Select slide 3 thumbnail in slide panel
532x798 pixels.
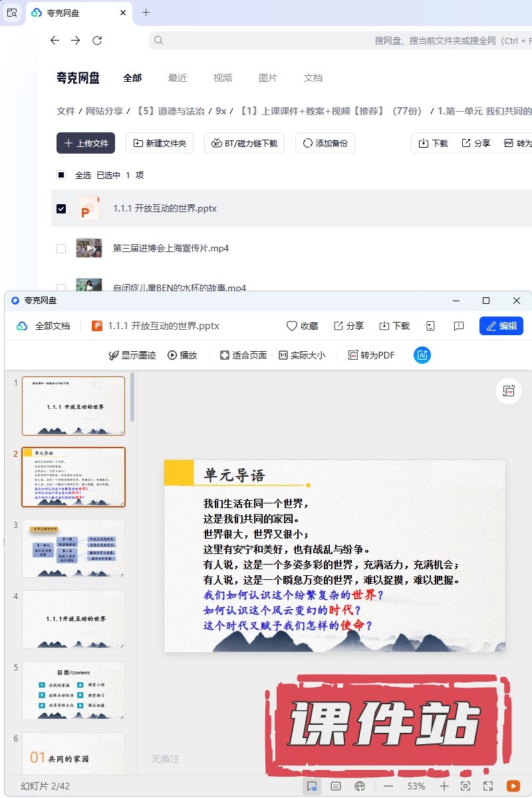[73, 548]
